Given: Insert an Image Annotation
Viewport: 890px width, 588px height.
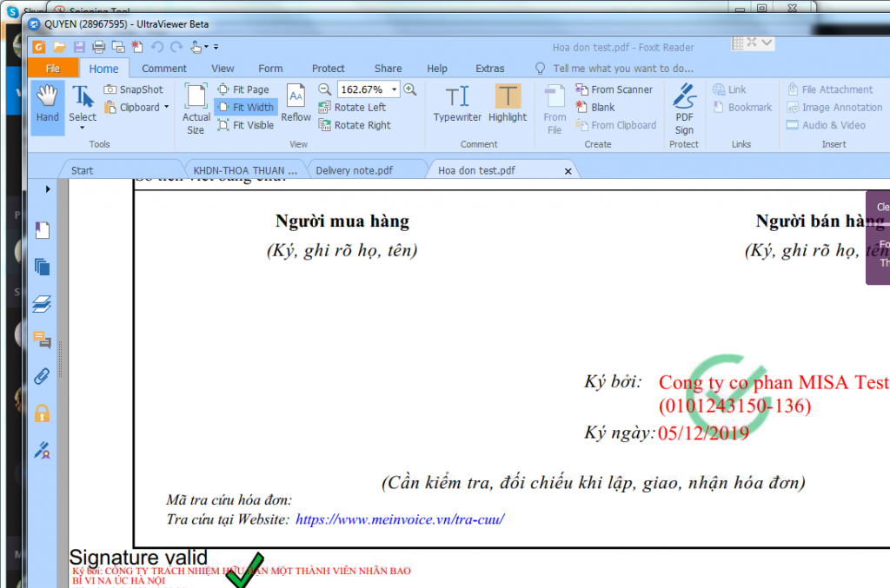Looking at the screenshot, I should tap(834, 107).
